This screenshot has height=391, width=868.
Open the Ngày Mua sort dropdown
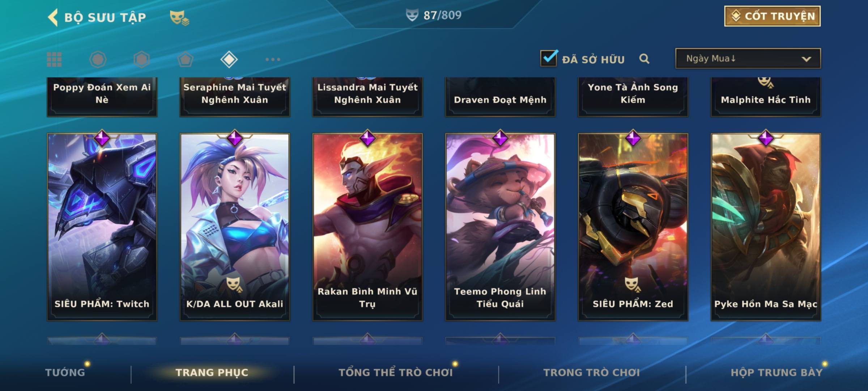point(748,58)
